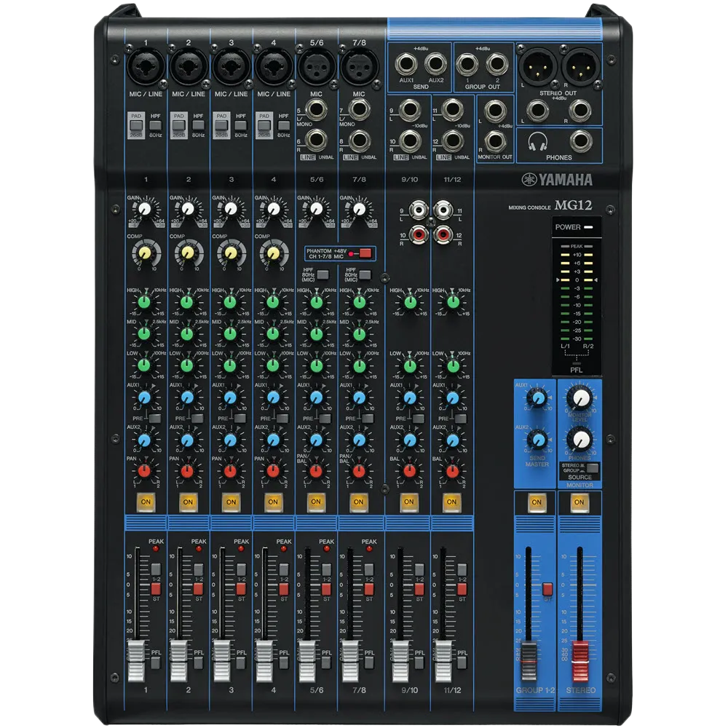Toggle the STEREO/GROUP monitor source switch
The width and height of the screenshot is (728, 728).
tap(593, 468)
